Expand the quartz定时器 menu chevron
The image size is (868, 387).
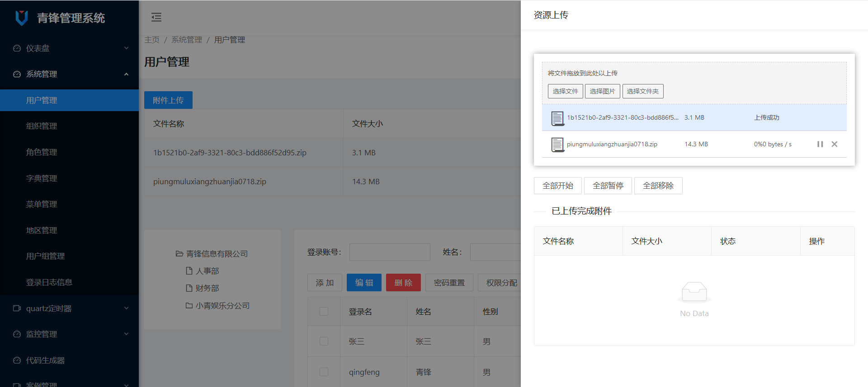(x=127, y=308)
